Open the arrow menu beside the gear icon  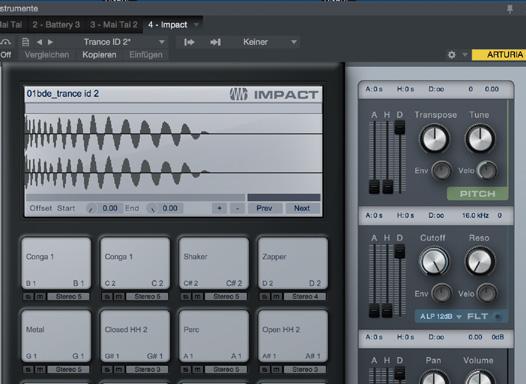pyautogui.click(x=465, y=54)
